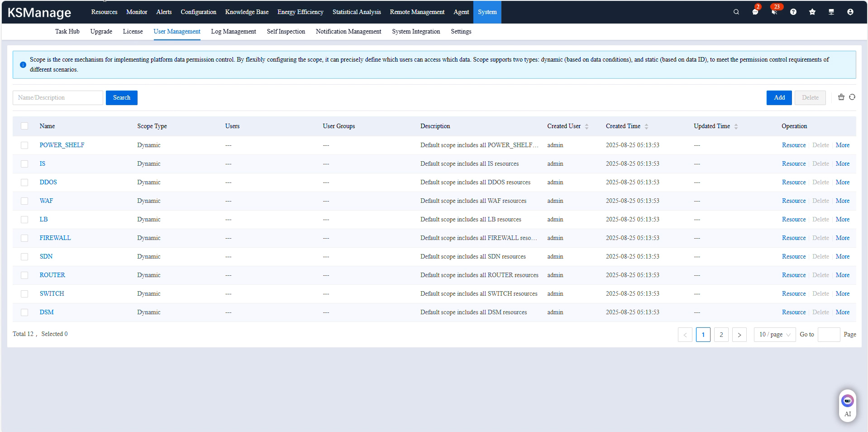Screen dimensions: 868x432
Task: Open the global search magnifier icon
Action: point(736,12)
